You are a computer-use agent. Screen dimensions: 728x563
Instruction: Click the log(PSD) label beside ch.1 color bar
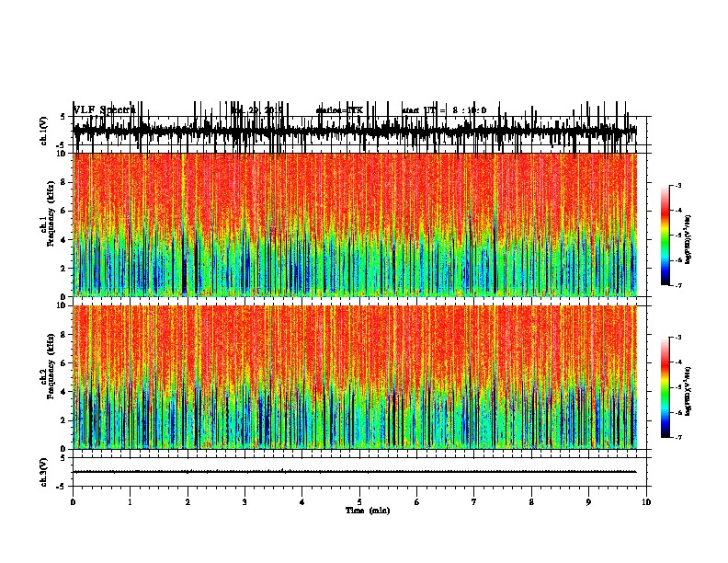[688, 240]
